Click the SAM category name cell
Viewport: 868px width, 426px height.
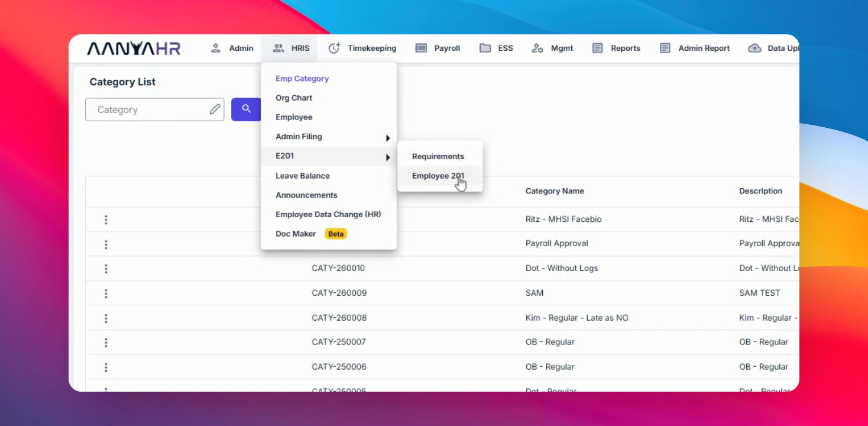(535, 293)
